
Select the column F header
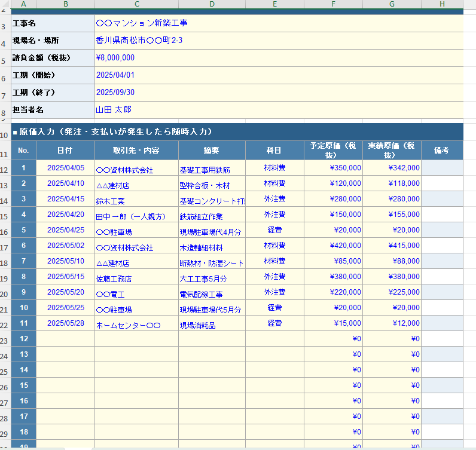(x=333, y=4)
